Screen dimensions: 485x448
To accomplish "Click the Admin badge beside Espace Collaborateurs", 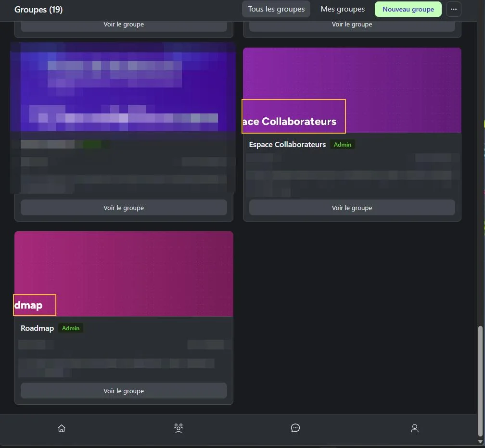I will pos(343,145).
